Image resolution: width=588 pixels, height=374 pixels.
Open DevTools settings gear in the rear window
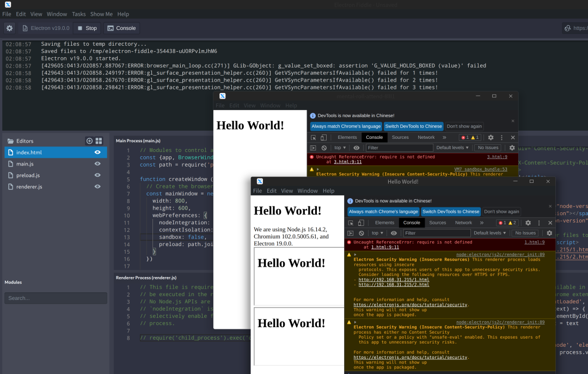click(491, 138)
